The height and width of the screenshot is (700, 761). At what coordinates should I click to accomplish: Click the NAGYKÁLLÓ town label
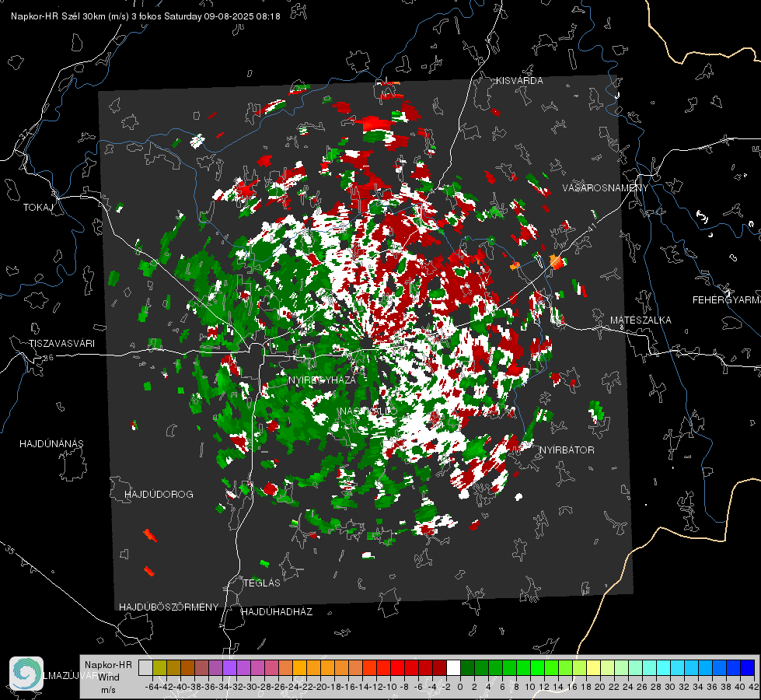coord(368,411)
